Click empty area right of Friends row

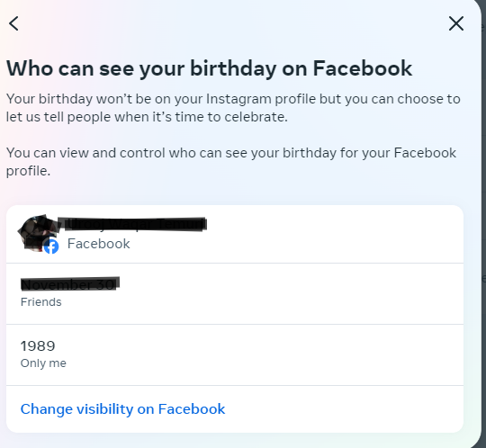[279, 293]
